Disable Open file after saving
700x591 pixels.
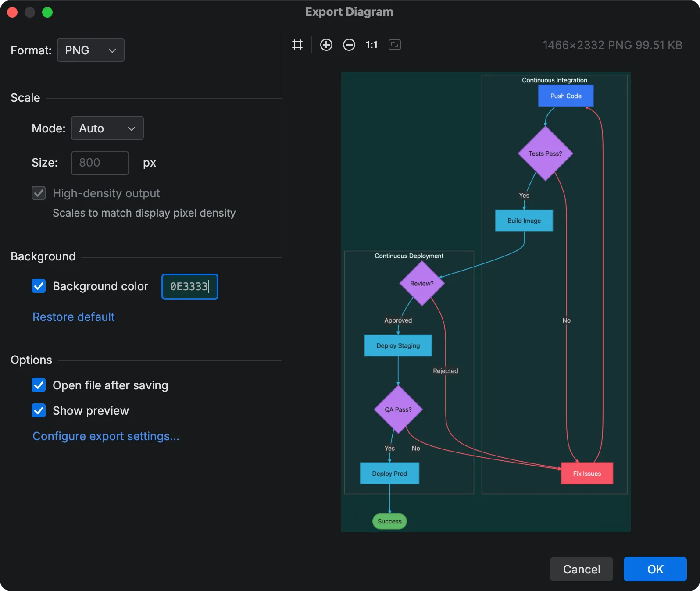coord(39,385)
